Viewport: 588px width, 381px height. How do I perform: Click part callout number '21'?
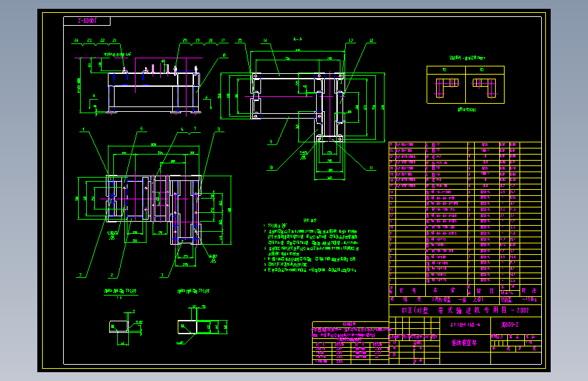tap(115, 40)
